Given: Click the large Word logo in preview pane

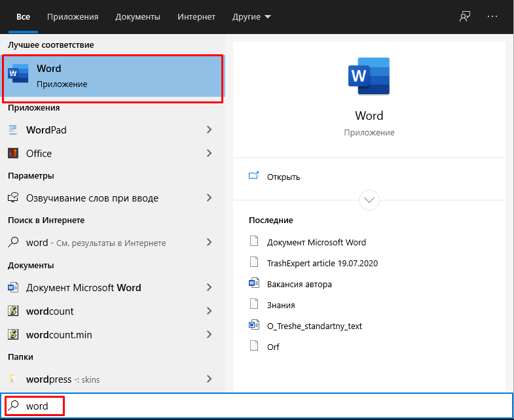Looking at the screenshot, I should point(369,77).
